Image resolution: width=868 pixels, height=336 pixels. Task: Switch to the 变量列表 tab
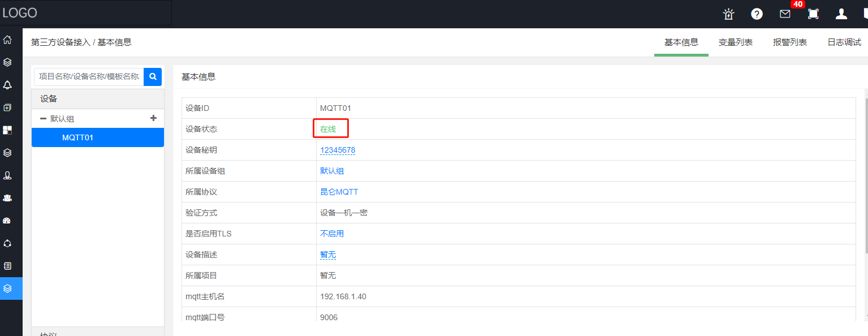(x=735, y=42)
